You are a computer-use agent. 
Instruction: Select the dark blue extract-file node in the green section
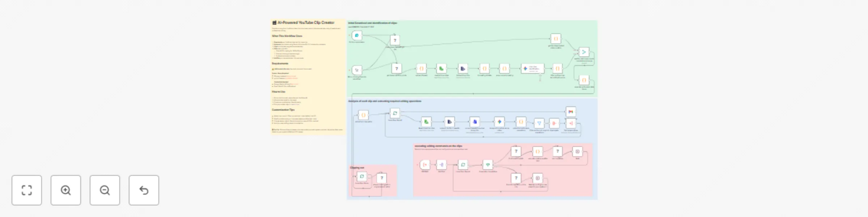[463, 68]
